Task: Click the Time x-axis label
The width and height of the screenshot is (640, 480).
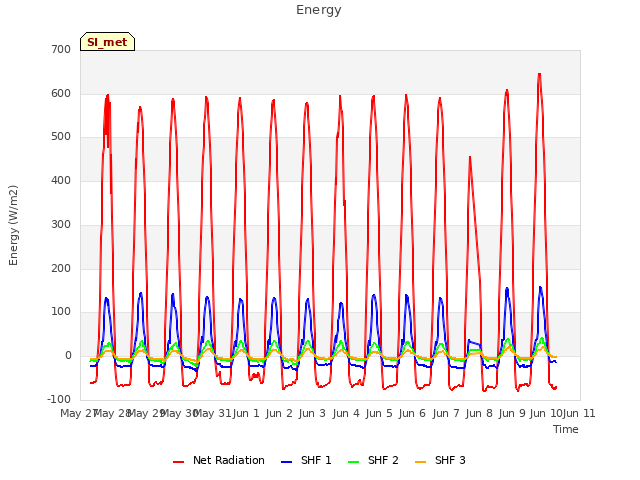Action: (x=566, y=429)
